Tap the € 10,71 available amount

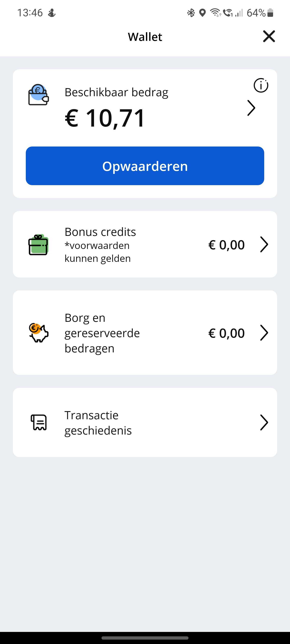pos(105,118)
